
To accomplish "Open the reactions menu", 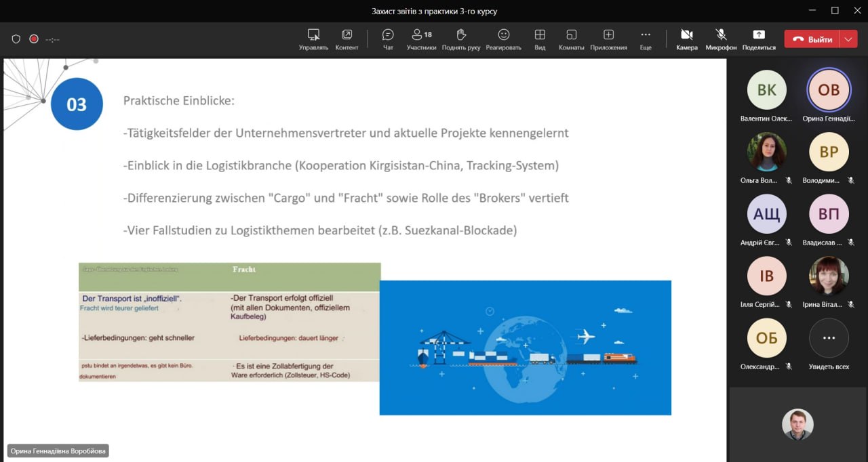I will click(503, 39).
